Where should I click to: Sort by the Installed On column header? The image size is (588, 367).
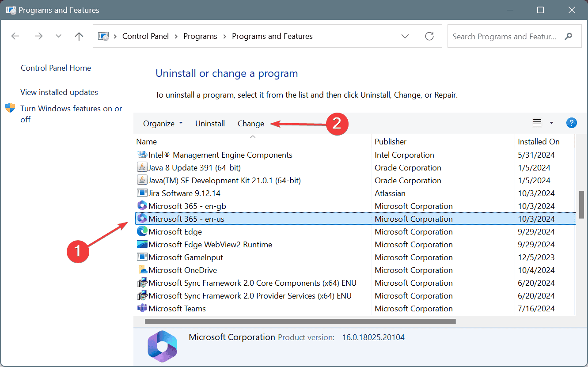(x=544, y=142)
